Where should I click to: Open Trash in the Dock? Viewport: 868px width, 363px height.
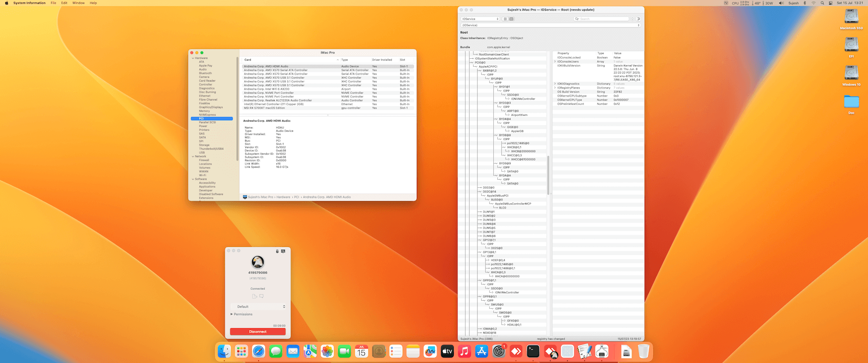pos(643,351)
